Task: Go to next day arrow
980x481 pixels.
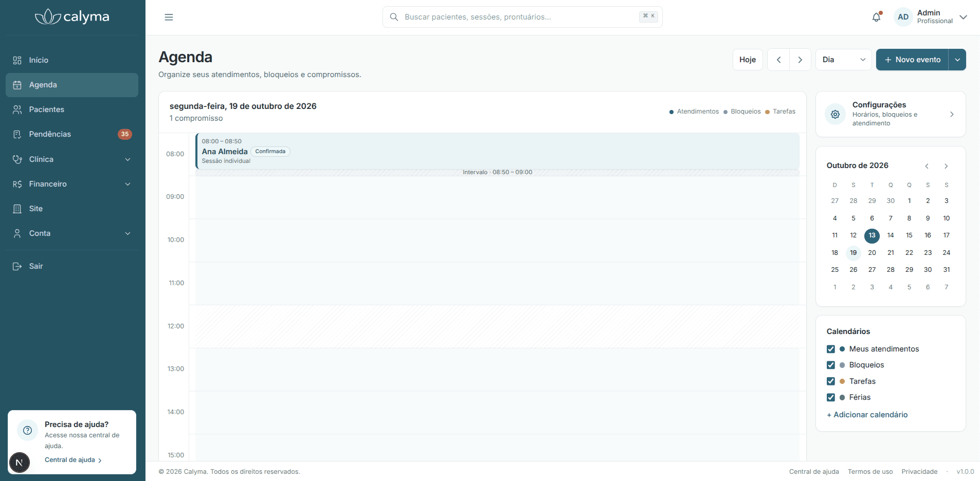Action: click(x=800, y=60)
